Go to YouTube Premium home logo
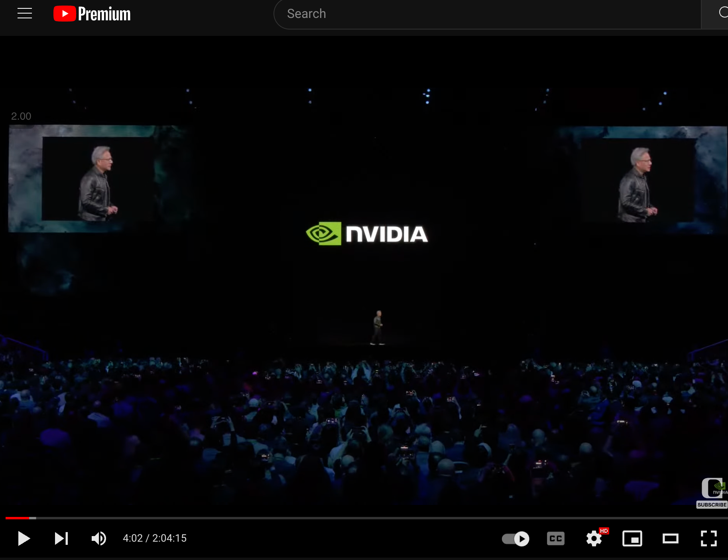 click(92, 14)
